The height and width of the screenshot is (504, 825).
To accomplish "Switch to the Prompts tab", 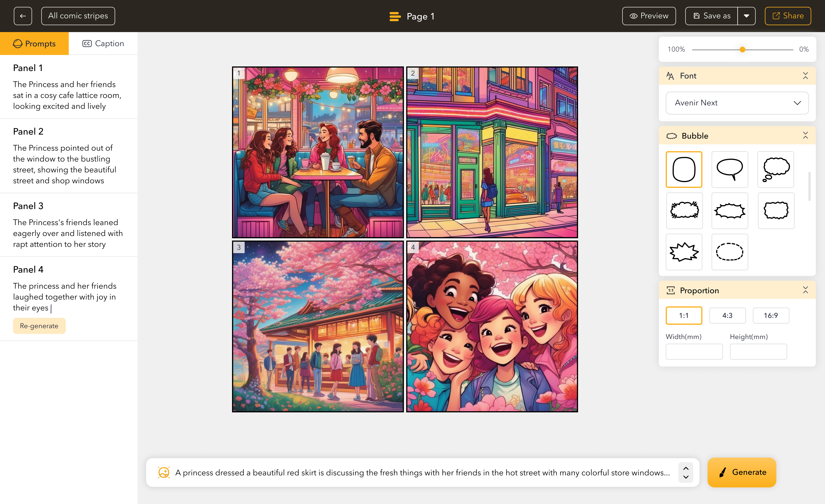I will [34, 44].
